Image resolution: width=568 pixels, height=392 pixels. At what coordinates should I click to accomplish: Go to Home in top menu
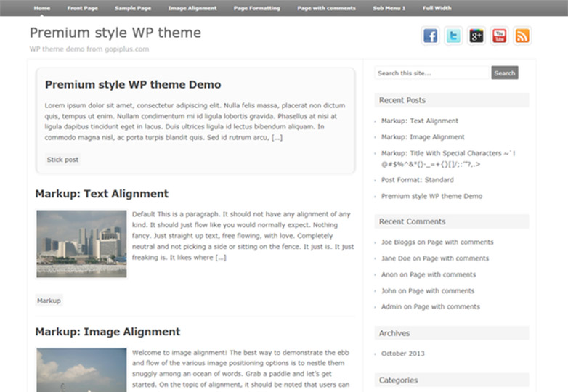42,8
